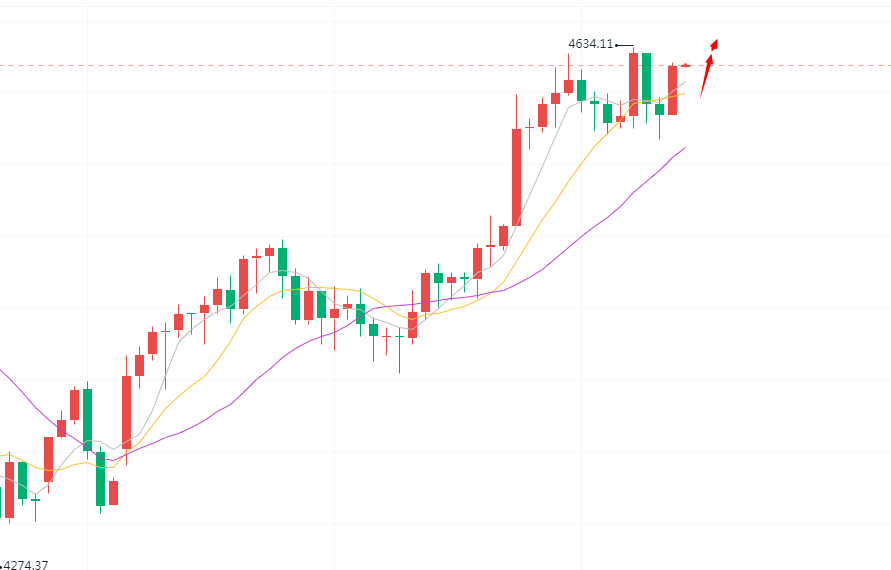Click the arrowhead tip of the red arrow

click(715, 42)
